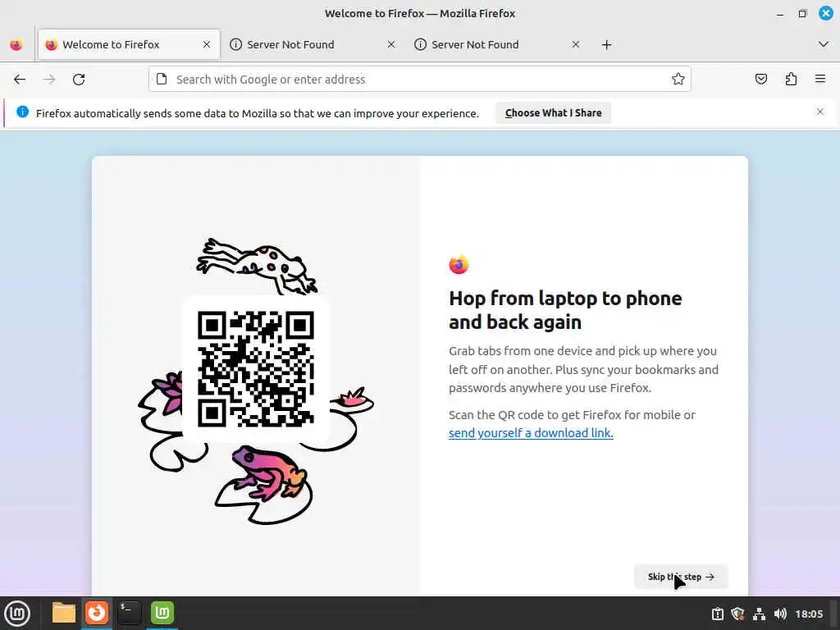Image resolution: width=840 pixels, height=630 pixels.
Task: Open Firefox View pinned icon
Action: pyautogui.click(x=16, y=44)
